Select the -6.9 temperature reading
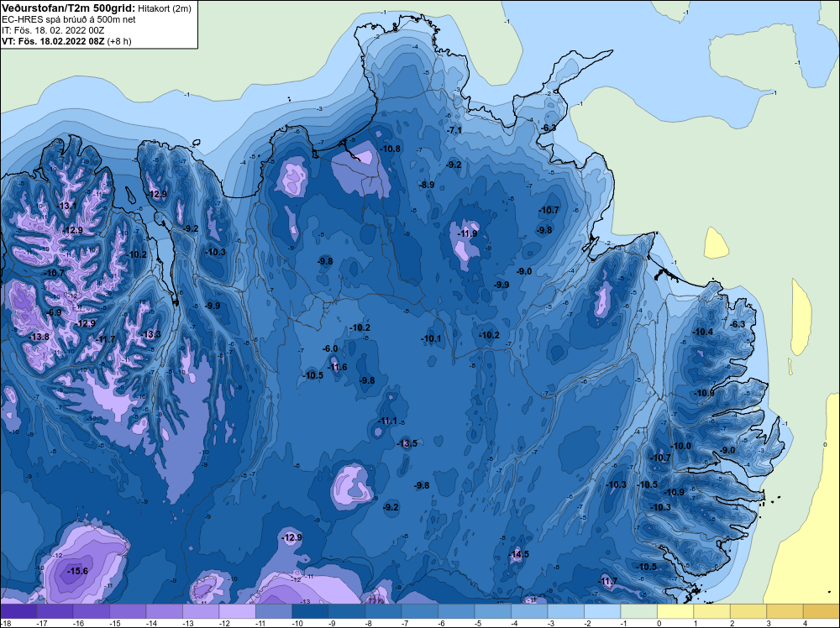Image resolution: width=840 pixels, height=628 pixels. 54,312
